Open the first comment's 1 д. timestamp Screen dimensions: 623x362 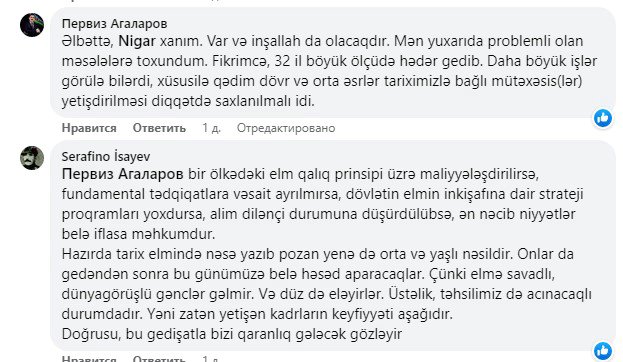pyautogui.click(x=211, y=128)
